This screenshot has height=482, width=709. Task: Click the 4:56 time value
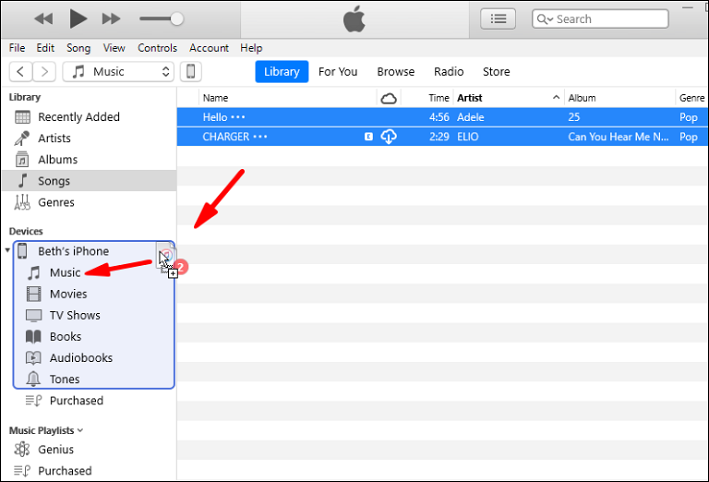439,117
